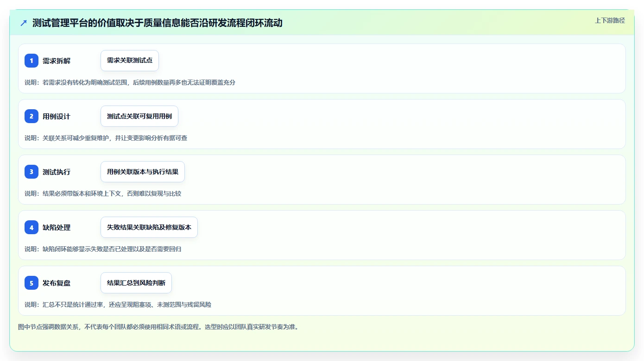
Task: Click the 需求拆解 step title
Action: click(57, 61)
